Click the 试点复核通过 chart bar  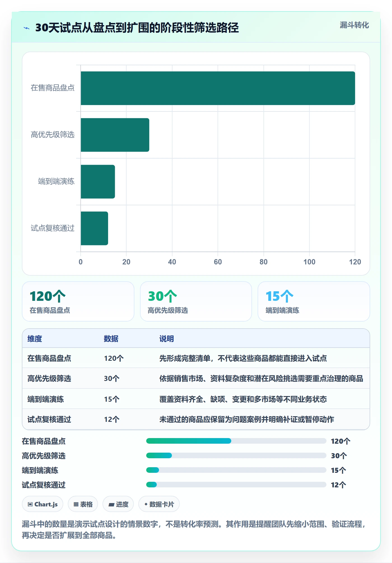[x=94, y=228]
